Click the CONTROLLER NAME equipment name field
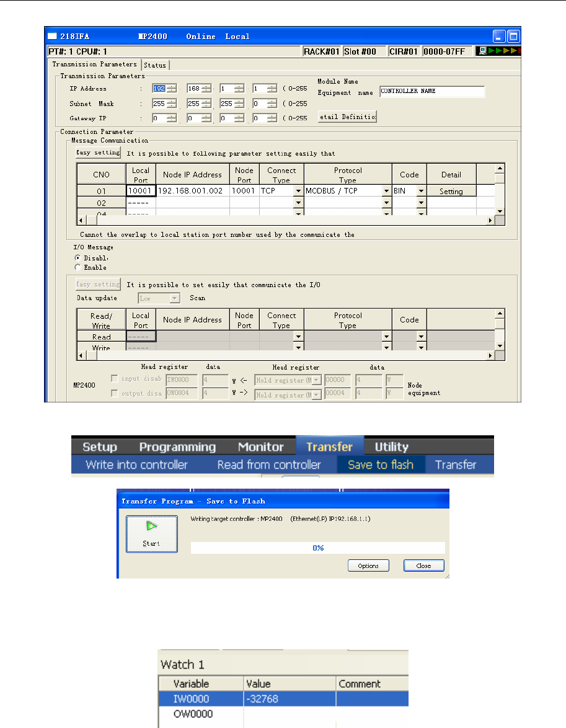 [x=432, y=91]
